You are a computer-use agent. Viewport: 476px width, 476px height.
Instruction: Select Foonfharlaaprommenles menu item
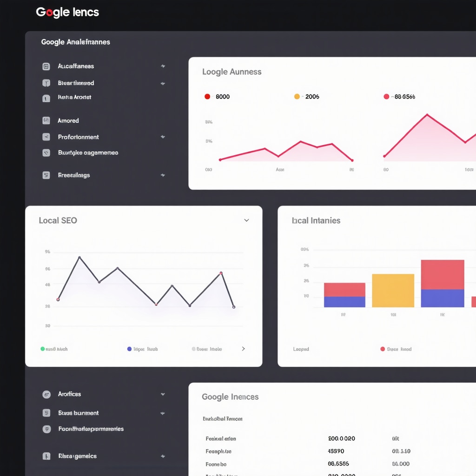91,429
